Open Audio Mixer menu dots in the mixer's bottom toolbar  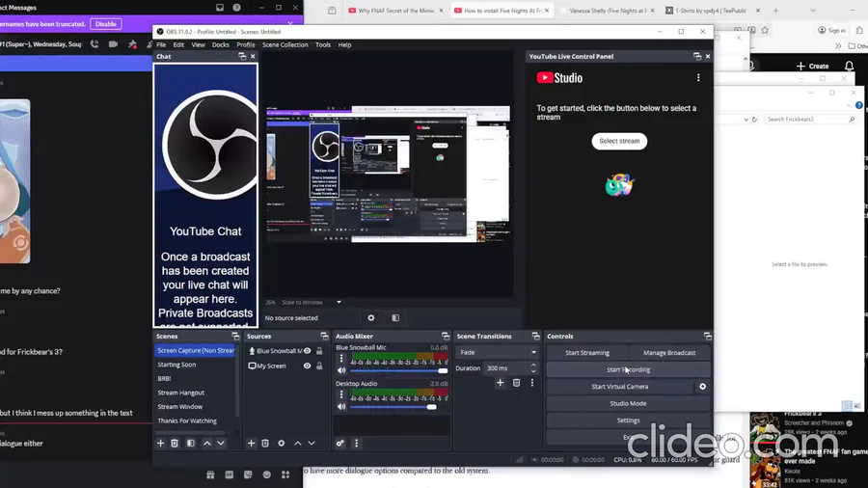pos(357,444)
